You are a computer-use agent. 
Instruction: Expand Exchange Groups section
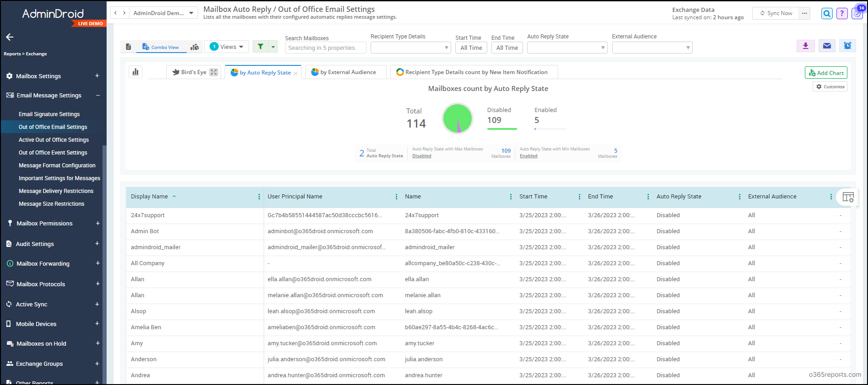pos(97,364)
